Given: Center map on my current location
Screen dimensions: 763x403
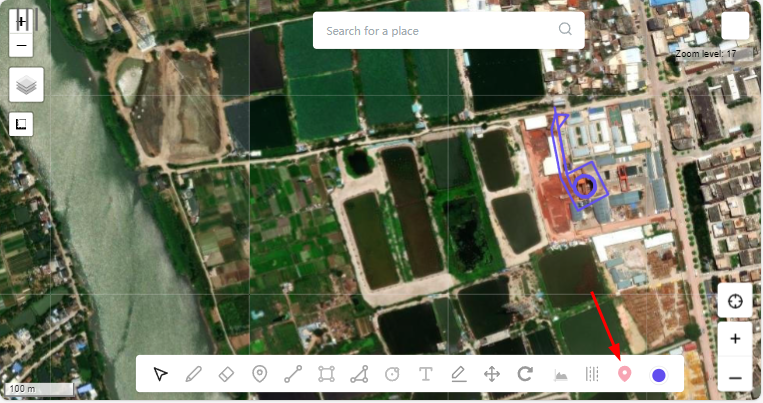Looking at the screenshot, I should 735,300.
